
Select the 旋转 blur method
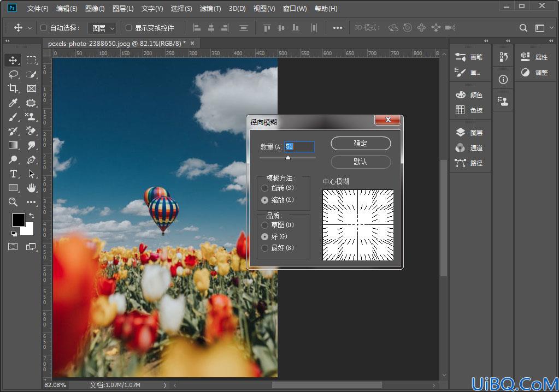pos(264,188)
